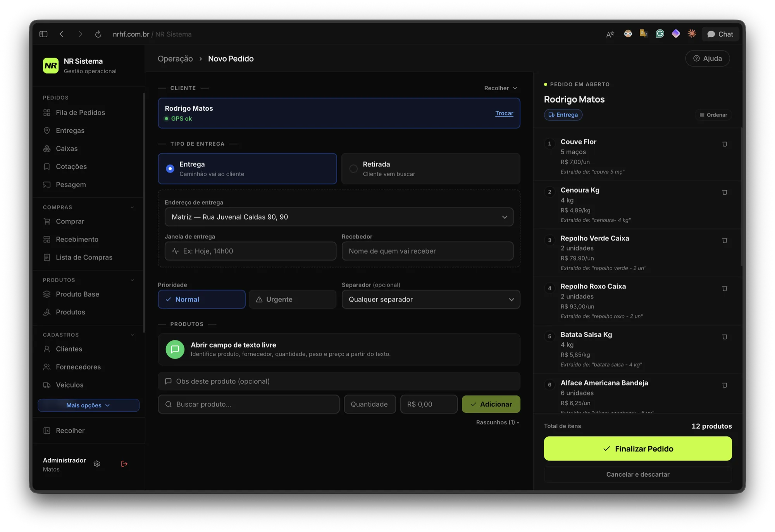Delete Cenoura Kg from the order
775x532 pixels.
(x=724, y=192)
